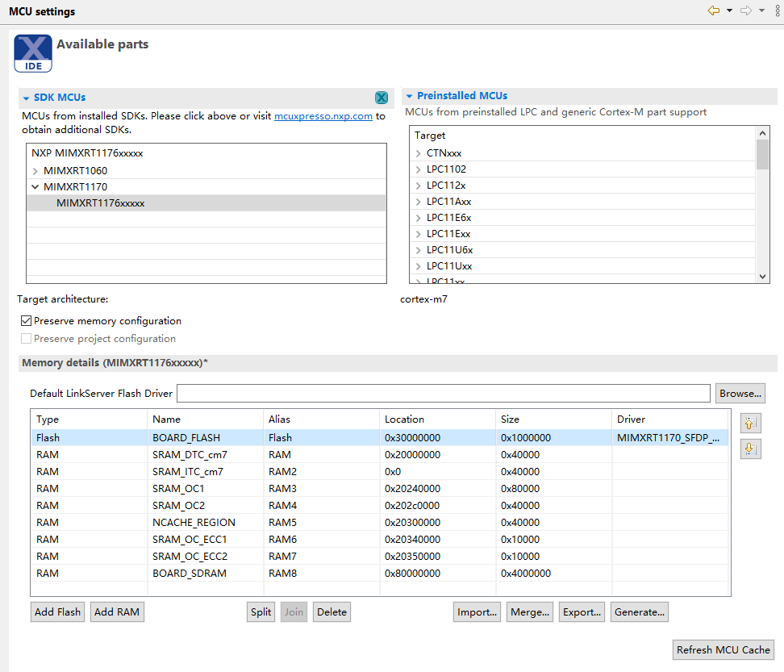
Task: Collapse the Preinstalled MCUs section
Action: pyautogui.click(x=409, y=96)
